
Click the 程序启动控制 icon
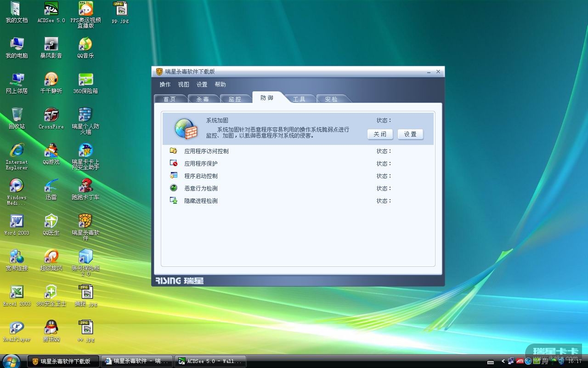(174, 176)
